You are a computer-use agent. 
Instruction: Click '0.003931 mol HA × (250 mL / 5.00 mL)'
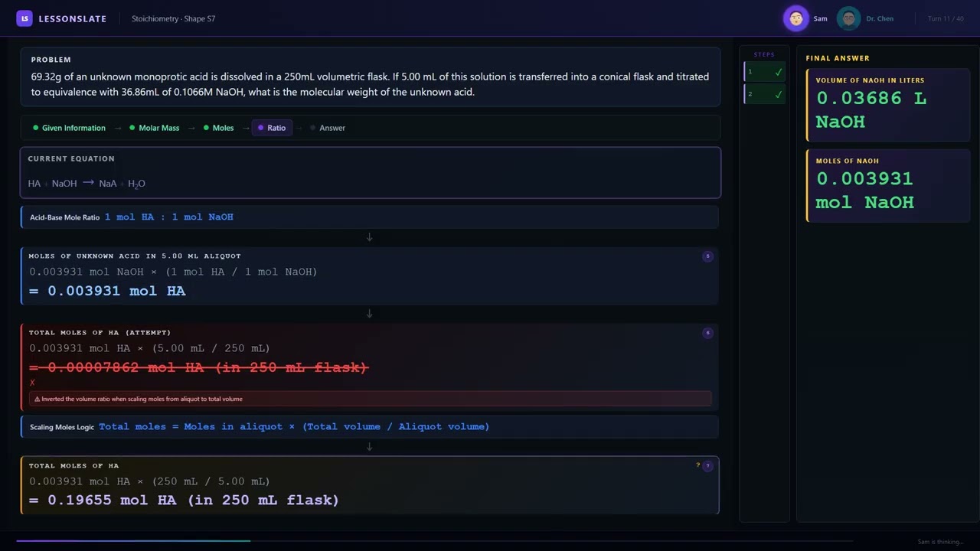click(x=149, y=481)
